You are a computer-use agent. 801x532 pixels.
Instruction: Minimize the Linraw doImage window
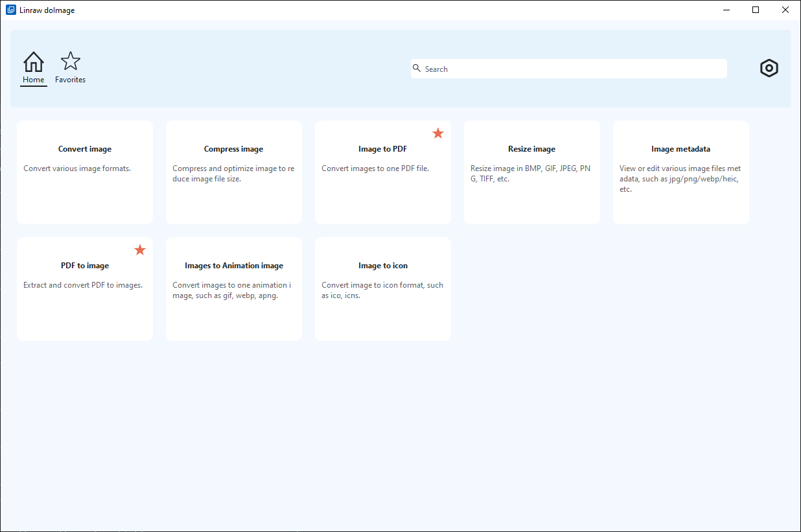click(726, 10)
